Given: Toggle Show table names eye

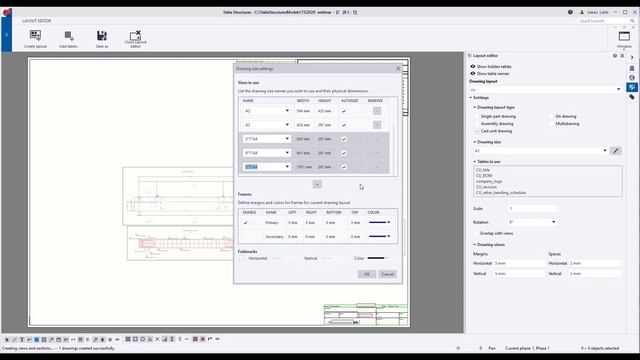Looking at the screenshot, I should click(x=473, y=73).
